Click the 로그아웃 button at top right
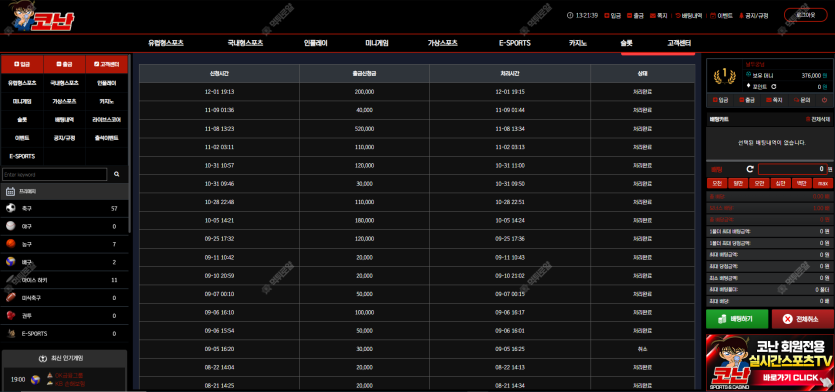Image resolution: width=835 pixels, height=392 pixels. [x=805, y=15]
